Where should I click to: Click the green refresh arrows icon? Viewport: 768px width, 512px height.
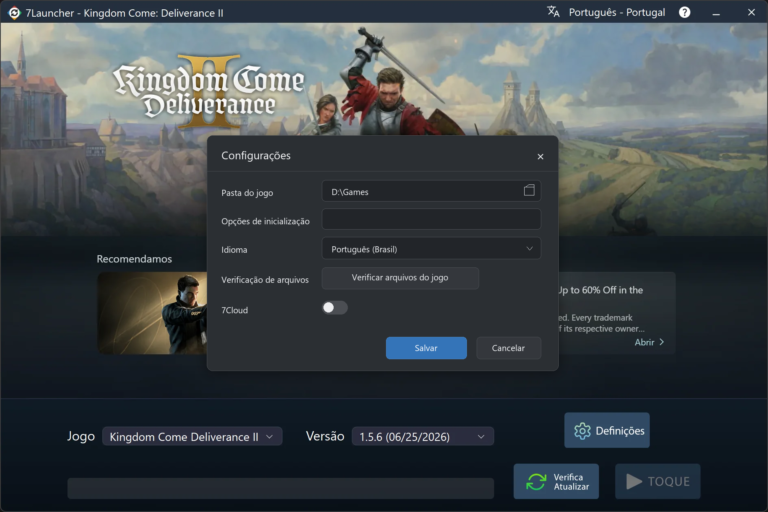(536, 482)
